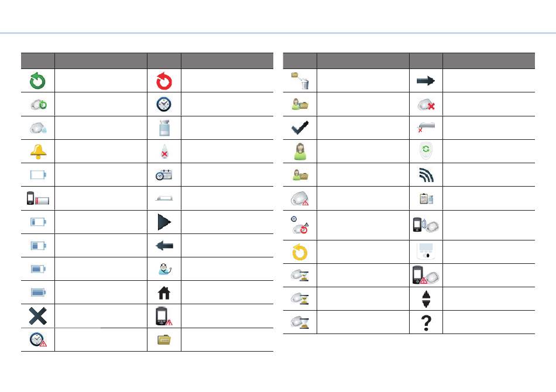Click the up and down arrows icon
The height and width of the screenshot is (392, 556).
click(426, 299)
